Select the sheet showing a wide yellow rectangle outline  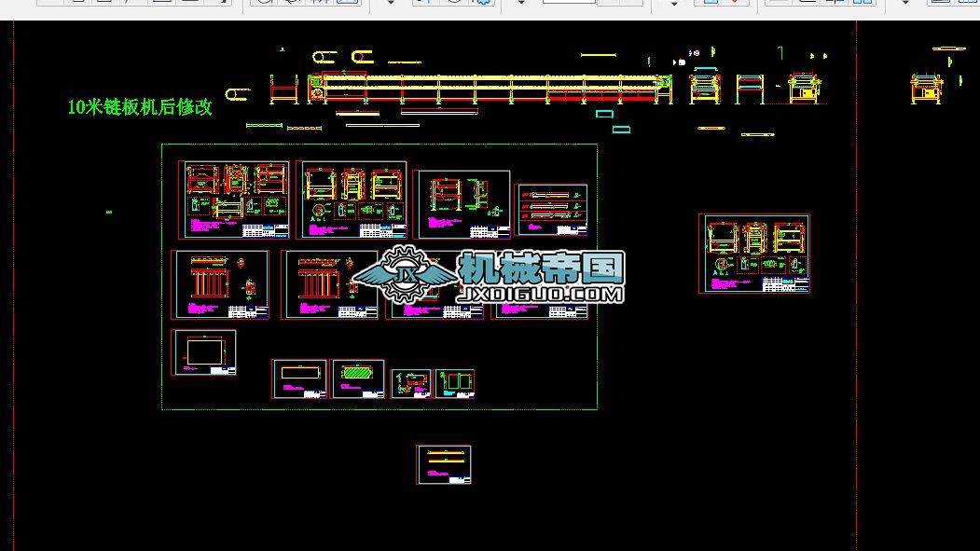point(299,379)
